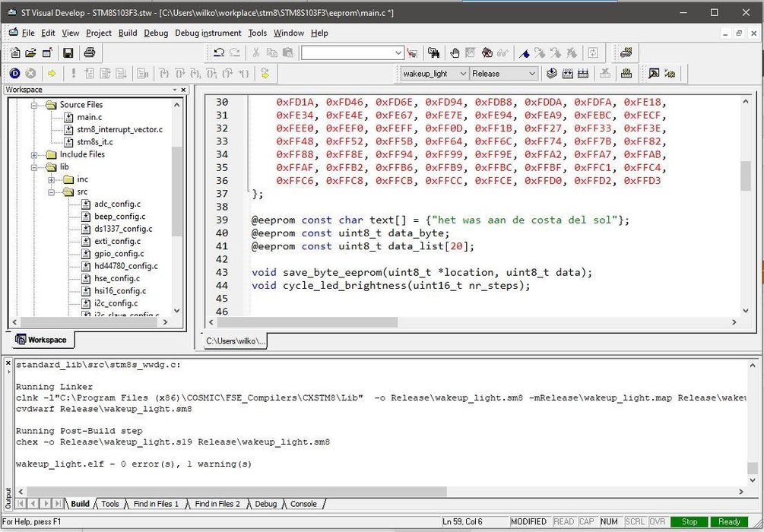Click the Find in Files binoculars icon
764x532 pixels.
(433, 52)
